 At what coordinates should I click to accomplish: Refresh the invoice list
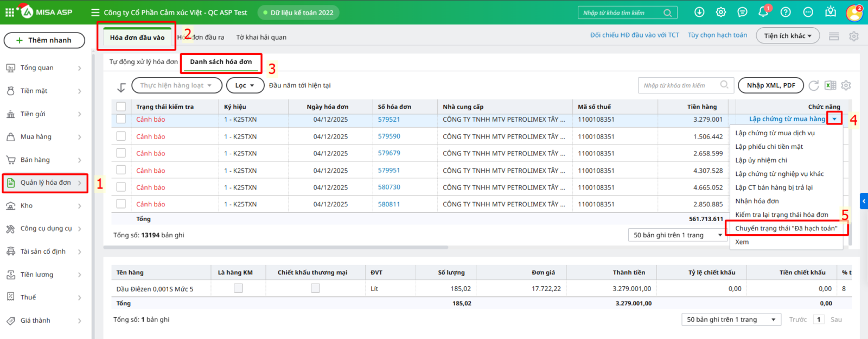pyautogui.click(x=814, y=85)
